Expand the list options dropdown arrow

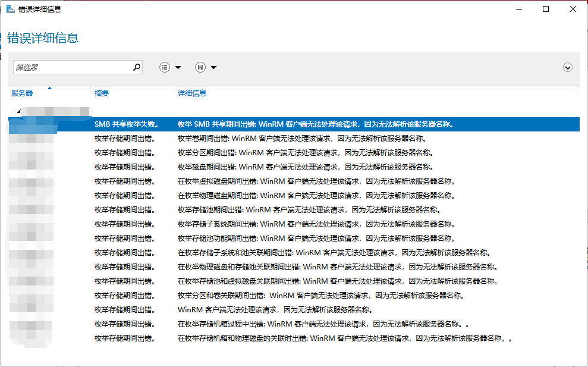[178, 68]
